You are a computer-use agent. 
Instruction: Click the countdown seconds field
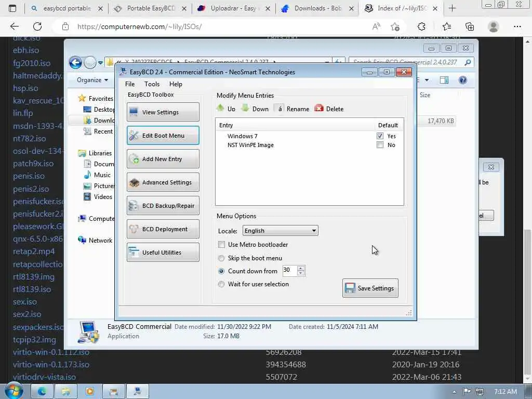(x=289, y=270)
